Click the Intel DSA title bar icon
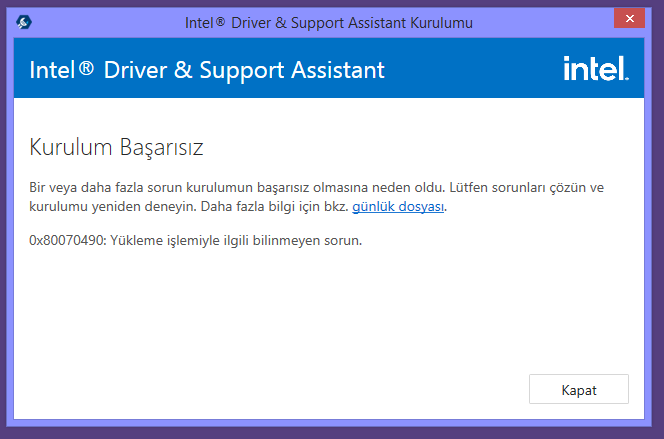This screenshot has width=664, height=439. click(24, 22)
